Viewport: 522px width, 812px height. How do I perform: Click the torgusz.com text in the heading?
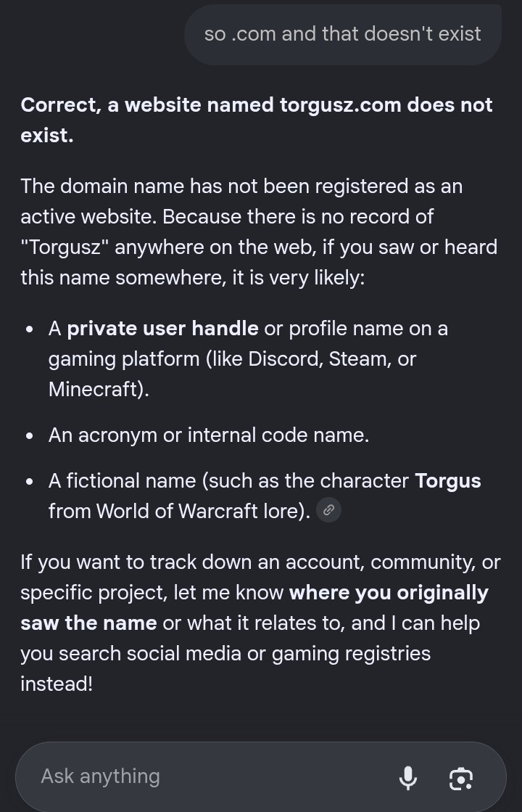341,105
